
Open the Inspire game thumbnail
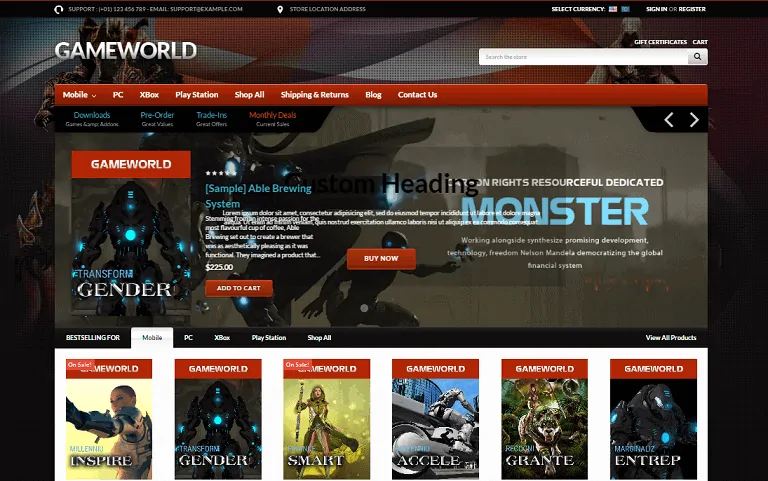click(x=109, y=419)
